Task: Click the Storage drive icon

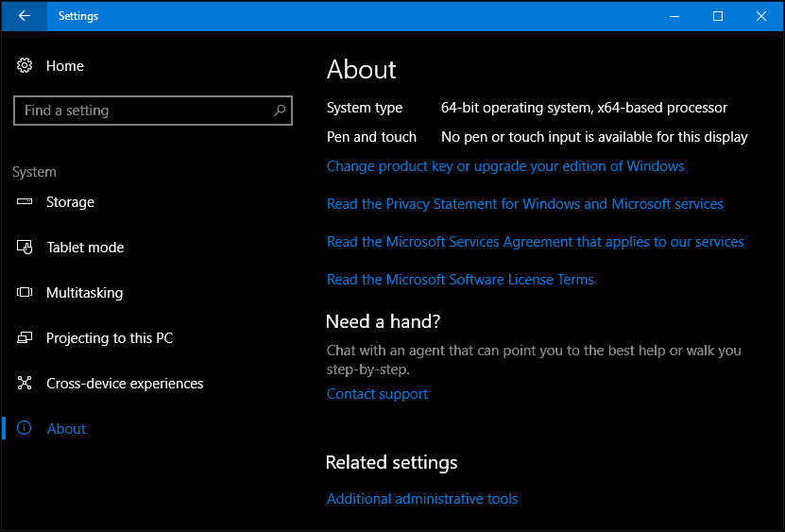Action: (x=25, y=202)
